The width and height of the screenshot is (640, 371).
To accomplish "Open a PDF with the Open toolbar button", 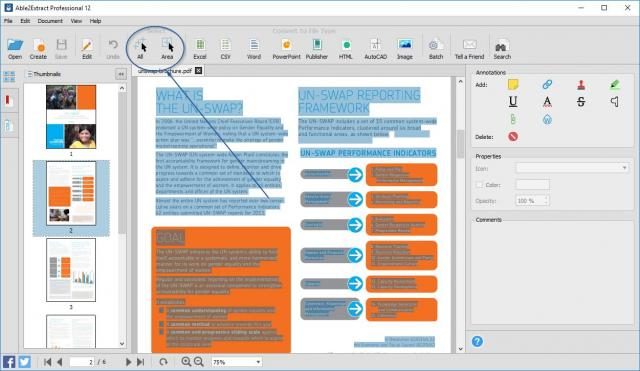I will click(15, 49).
